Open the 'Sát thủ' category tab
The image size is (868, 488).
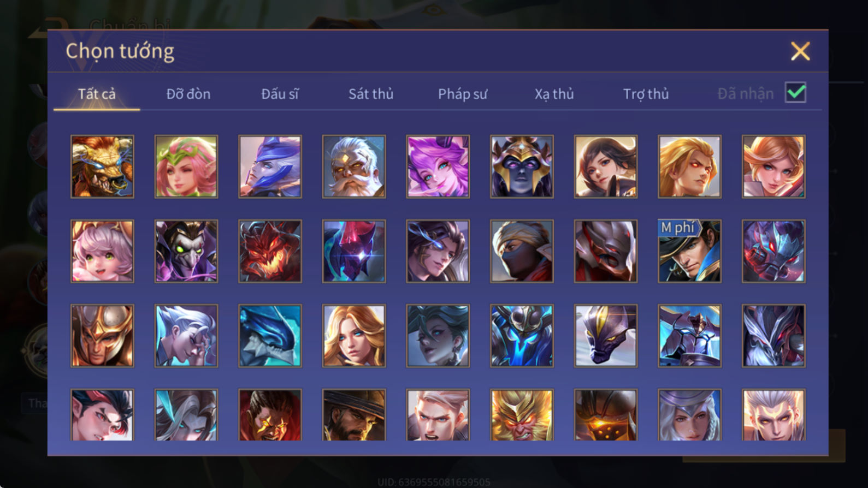371,94
